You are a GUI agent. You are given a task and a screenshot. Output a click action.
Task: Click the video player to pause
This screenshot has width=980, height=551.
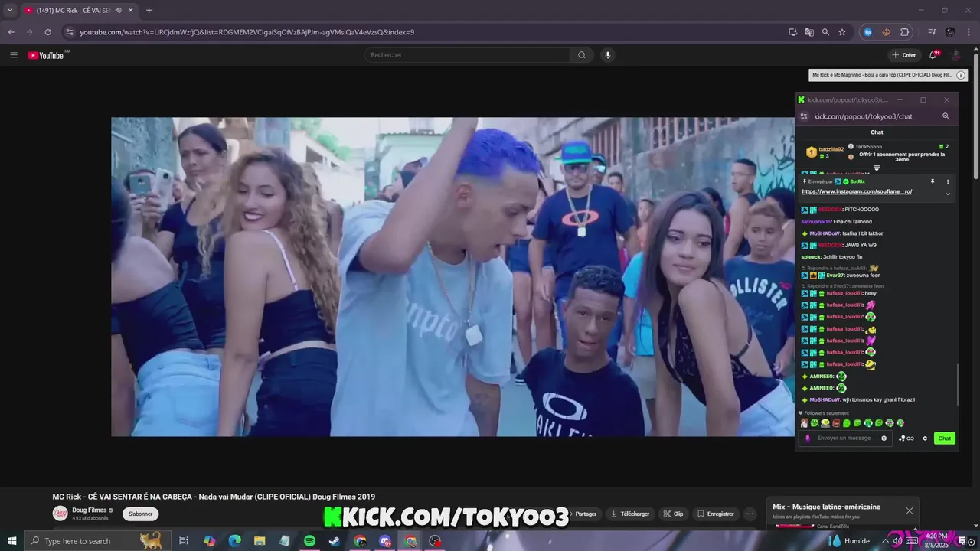[x=453, y=276]
